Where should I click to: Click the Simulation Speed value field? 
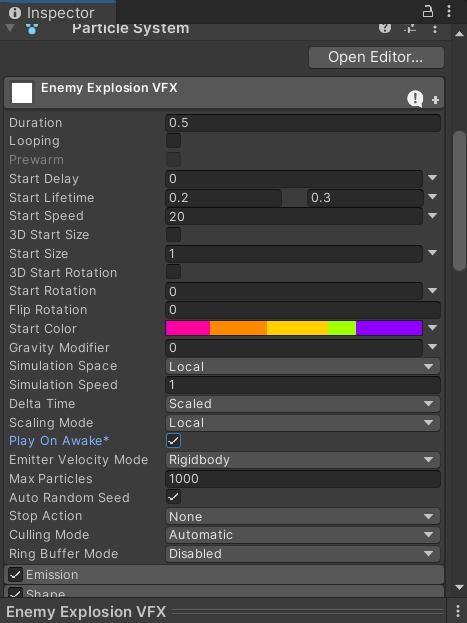click(x=303, y=385)
